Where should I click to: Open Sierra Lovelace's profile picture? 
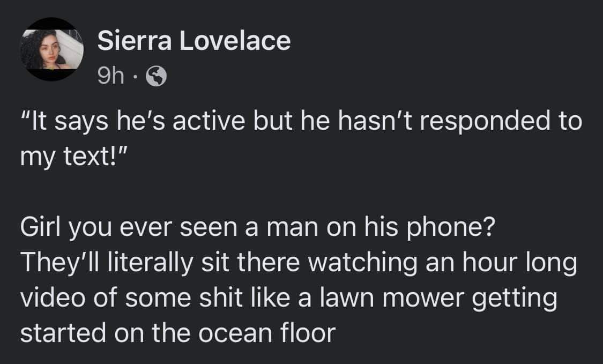coord(51,50)
